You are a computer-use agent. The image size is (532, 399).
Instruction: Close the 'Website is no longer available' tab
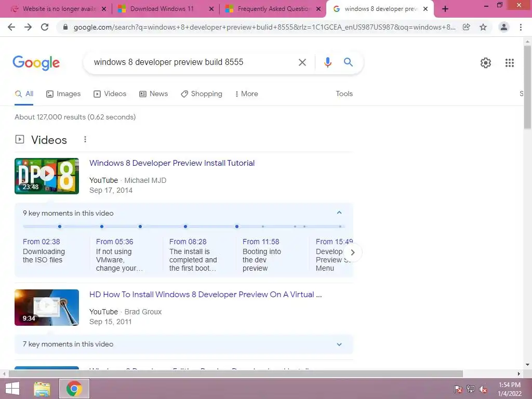(104, 9)
